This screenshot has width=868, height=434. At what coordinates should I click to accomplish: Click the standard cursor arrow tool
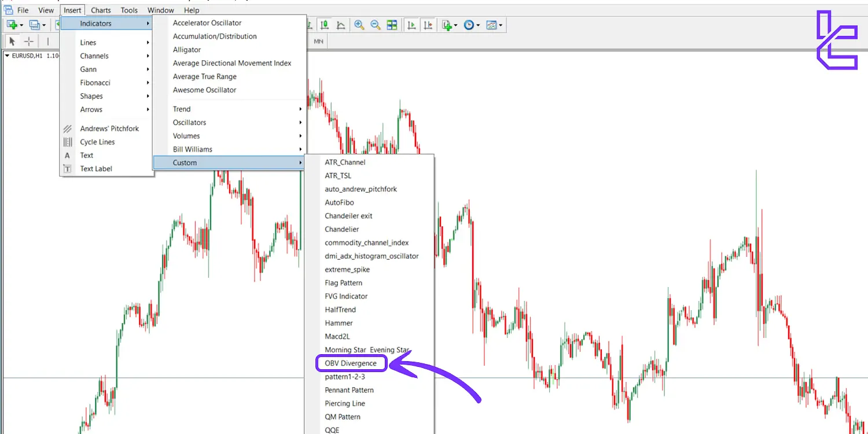[10, 41]
